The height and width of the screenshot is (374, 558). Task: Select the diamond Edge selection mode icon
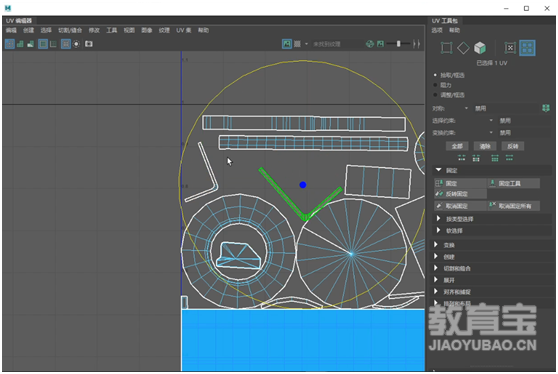pyautogui.click(x=463, y=48)
